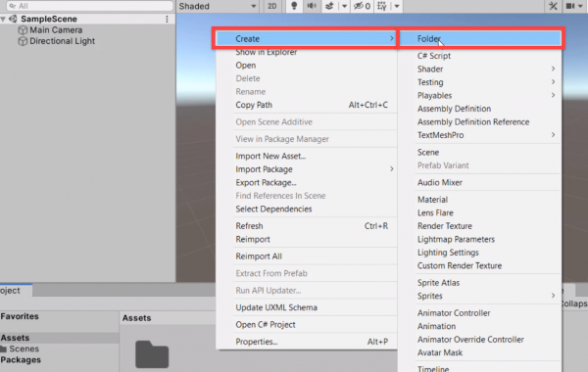Image resolution: width=588 pixels, height=372 pixels.
Task: Select the Packages entry in Project tree
Action: pyautogui.click(x=21, y=360)
